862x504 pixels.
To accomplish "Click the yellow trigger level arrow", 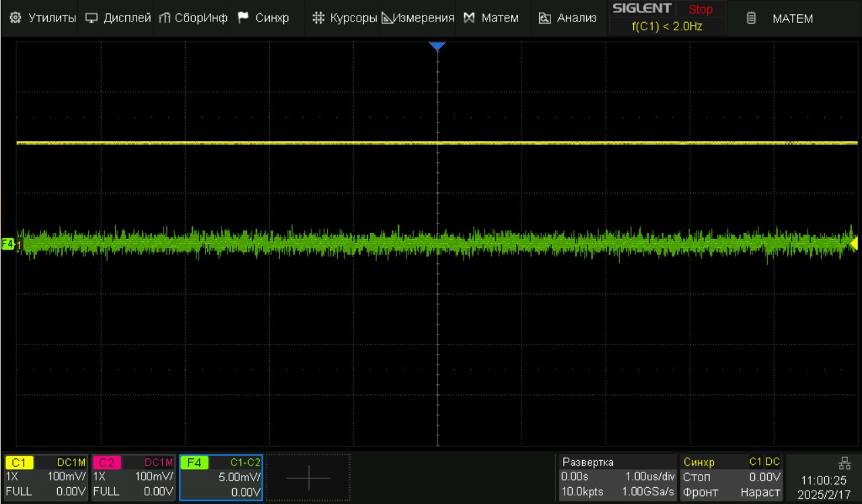I will pyautogui.click(x=855, y=244).
